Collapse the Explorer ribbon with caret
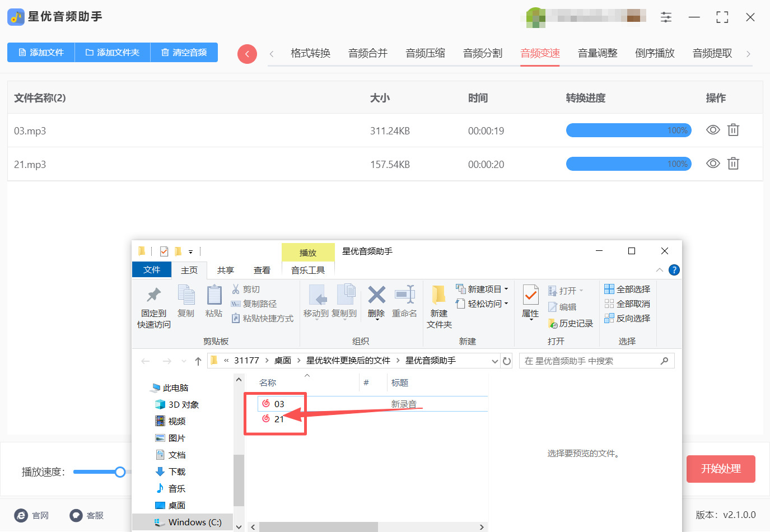This screenshot has width=770, height=532. point(660,270)
